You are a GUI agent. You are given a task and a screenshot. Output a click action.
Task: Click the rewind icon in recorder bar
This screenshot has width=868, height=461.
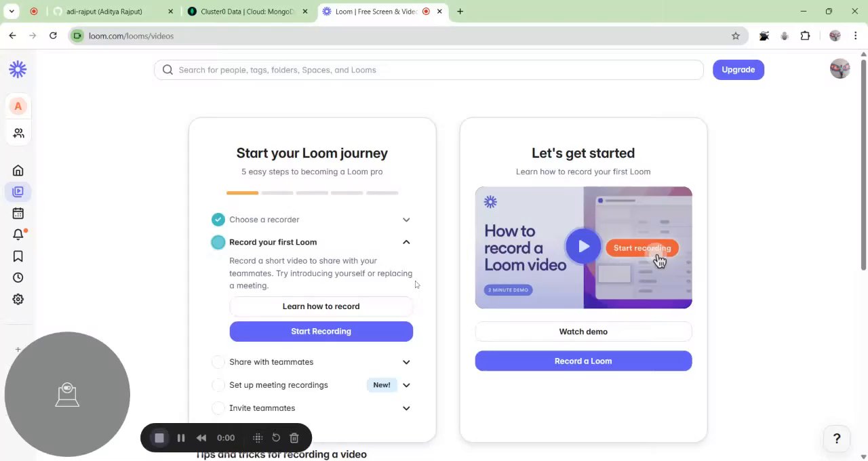coord(201,438)
